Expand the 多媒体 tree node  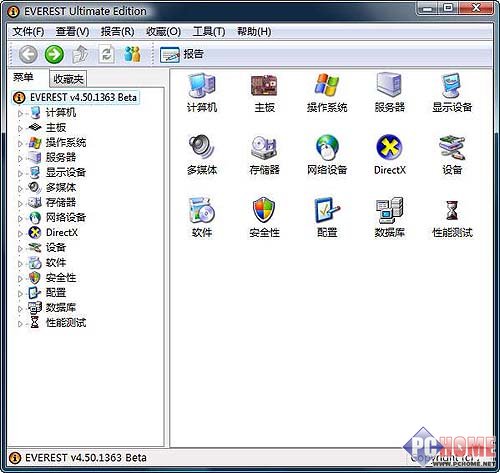pos(20,189)
